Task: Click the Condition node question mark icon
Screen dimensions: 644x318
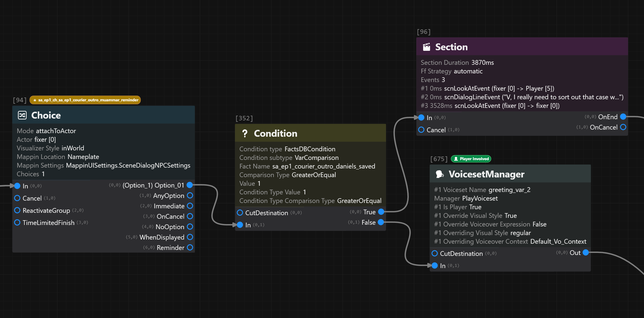Action: pos(245,133)
